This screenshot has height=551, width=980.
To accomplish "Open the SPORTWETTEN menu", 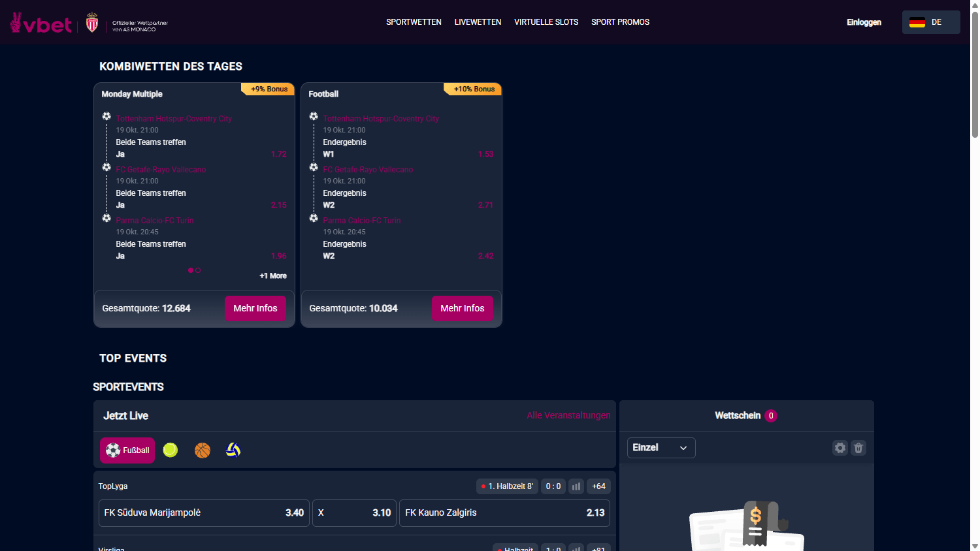I will (414, 22).
